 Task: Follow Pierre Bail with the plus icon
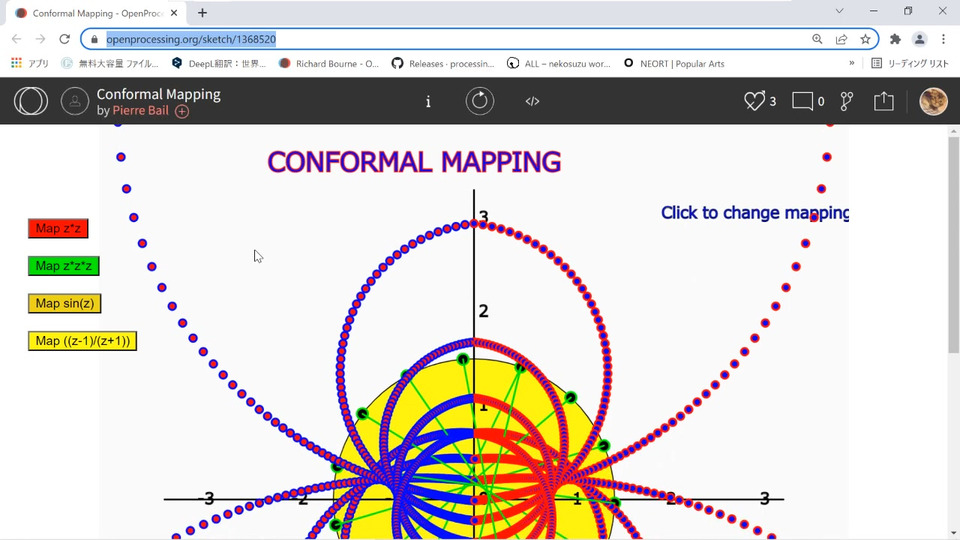click(182, 111)
